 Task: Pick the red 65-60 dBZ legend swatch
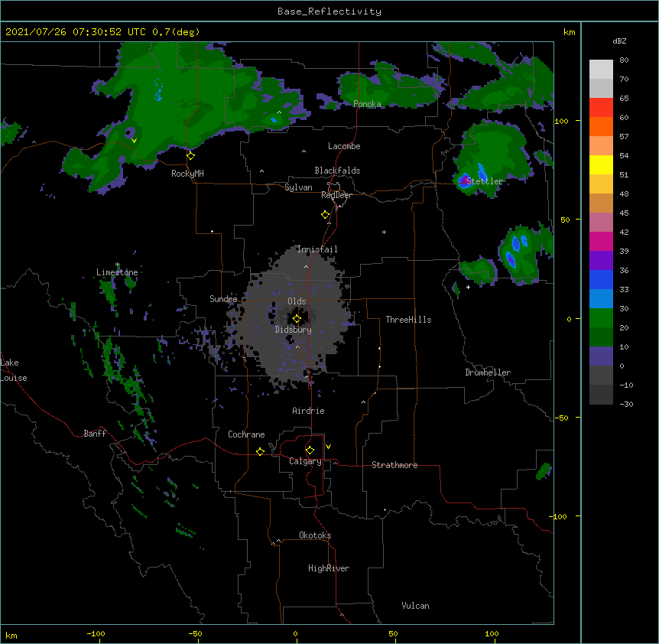coord(601,108)
